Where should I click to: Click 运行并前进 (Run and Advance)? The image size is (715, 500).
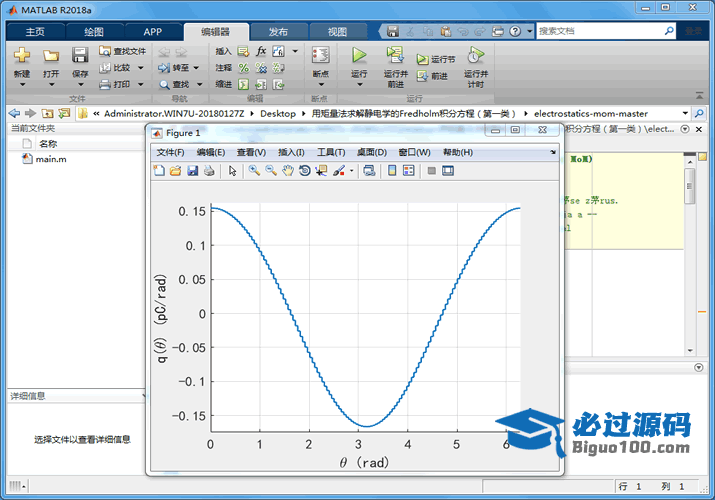[395, 66]
